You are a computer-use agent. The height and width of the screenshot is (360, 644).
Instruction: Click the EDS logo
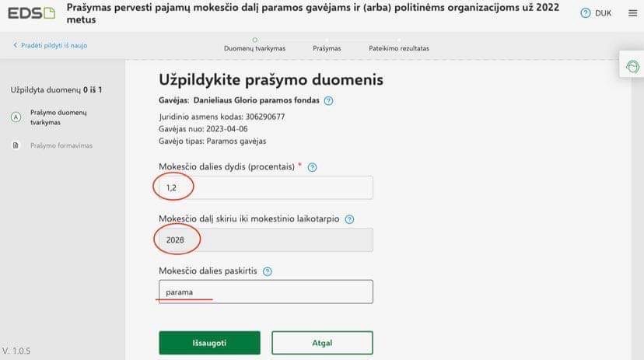[x=32, y=13]
